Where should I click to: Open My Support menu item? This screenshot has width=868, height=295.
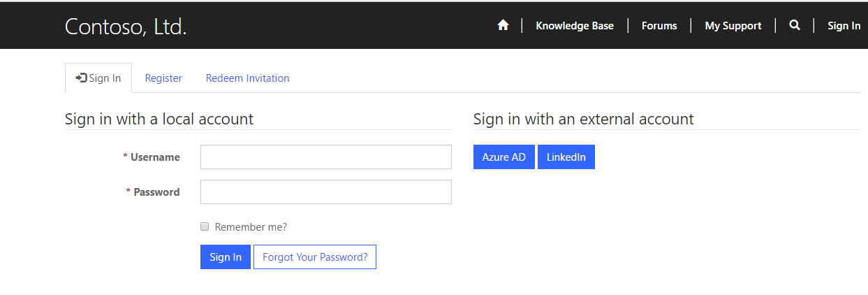coord(733,26)
